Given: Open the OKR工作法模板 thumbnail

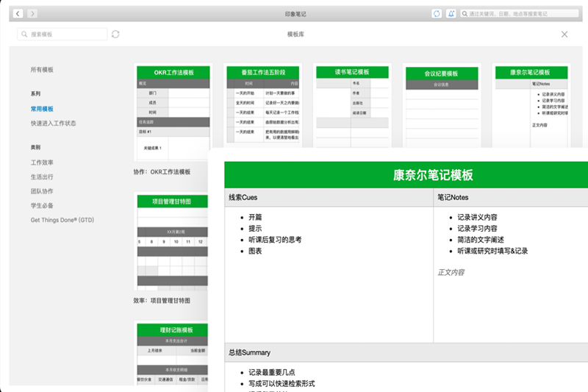Looking at the screenshot, I should (x=173, y=110).
